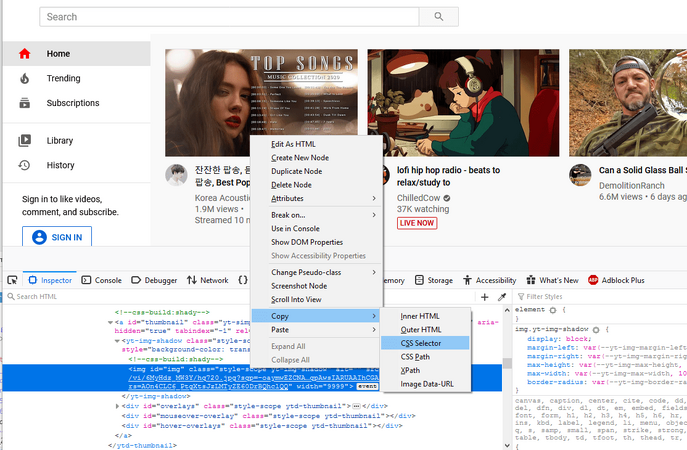The image size is (687, 450).
Task: Expand the div#overlays node triangle
Action: [x=117, y=406]
